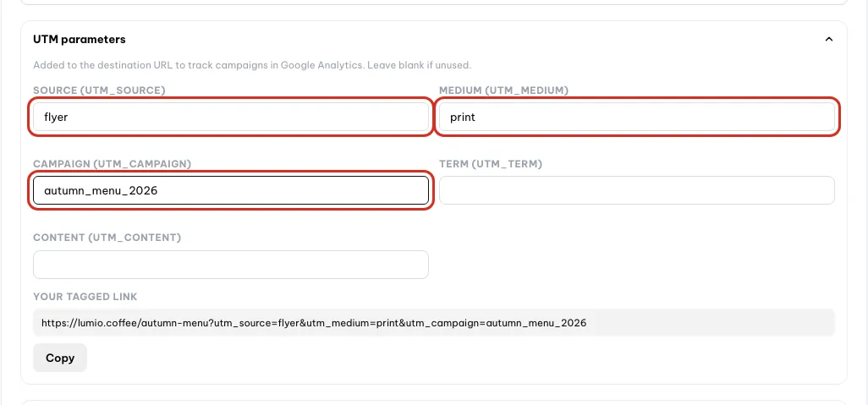Click the MEDIUM (UTM_MEDIUM) label
The height and width of the screenshot is (405, 868).
tap(503, 90)
